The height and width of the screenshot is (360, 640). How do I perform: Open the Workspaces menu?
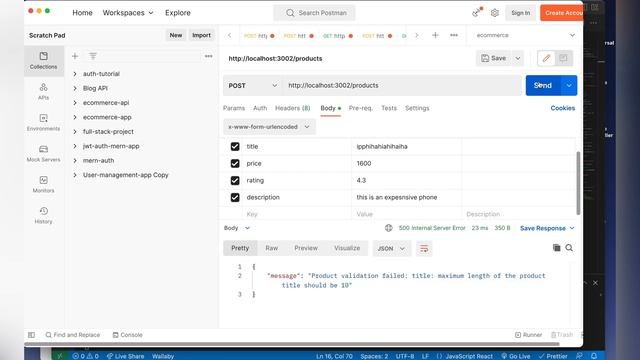(x=128, y=13)
